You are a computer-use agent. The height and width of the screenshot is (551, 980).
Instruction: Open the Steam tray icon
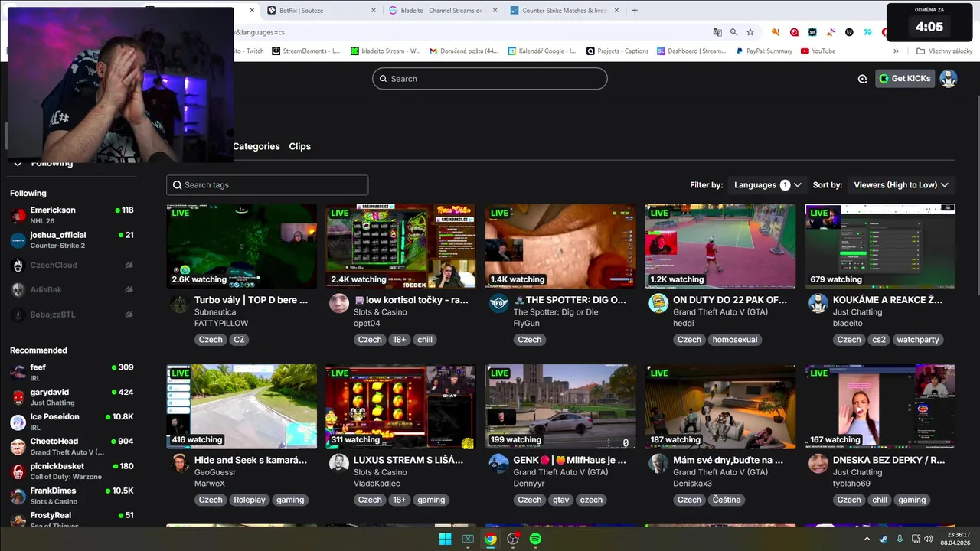click(x=884, y=539)
